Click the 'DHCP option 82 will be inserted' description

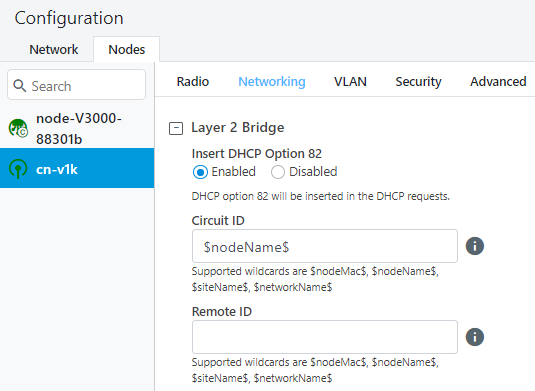click(321, 197)
